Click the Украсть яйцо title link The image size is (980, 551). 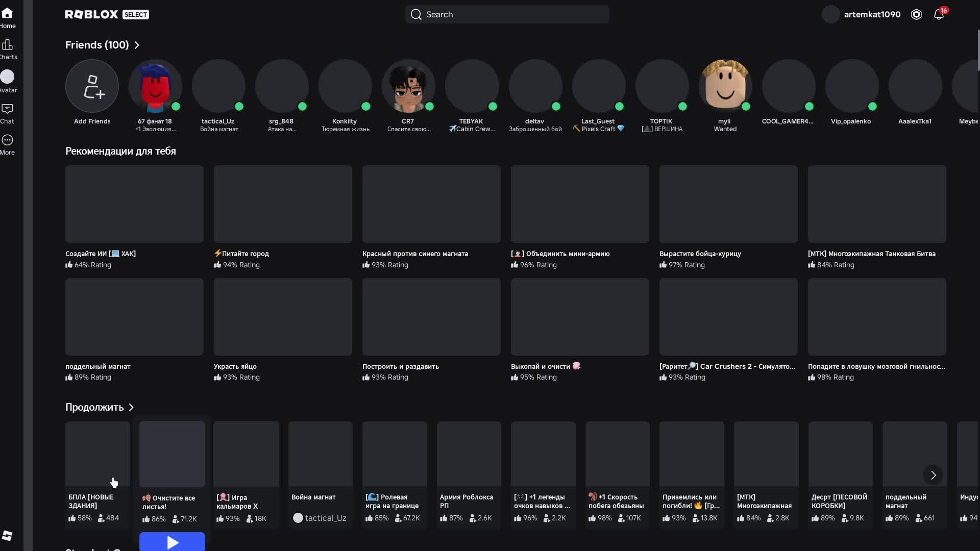pyautogui.click(x=235, y=366)
